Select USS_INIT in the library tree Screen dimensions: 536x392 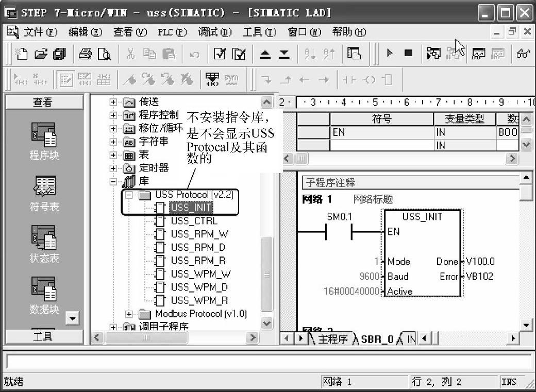coord(191,208)
